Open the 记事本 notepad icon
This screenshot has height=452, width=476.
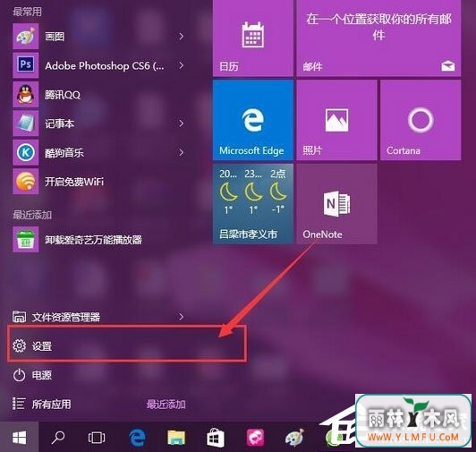point(25,124)
